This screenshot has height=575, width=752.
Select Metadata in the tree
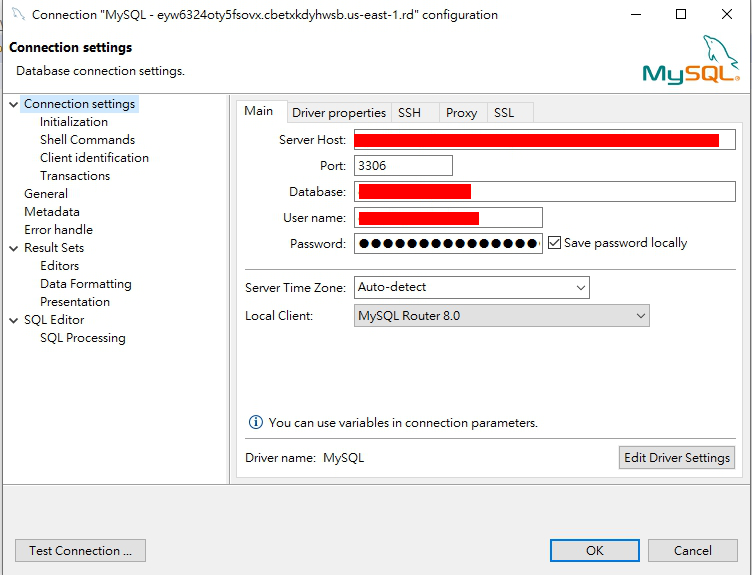[x=52, y=211]
